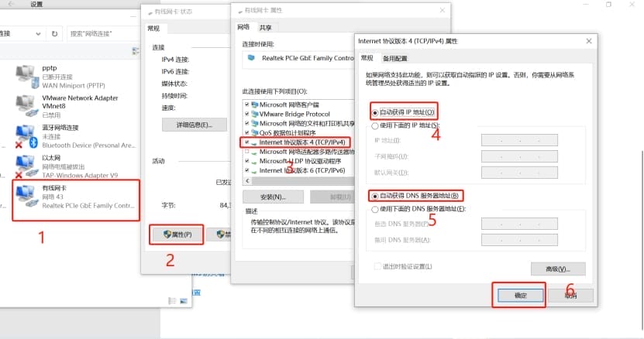Viewport: 644px width, 339px height.
Task: Click the network connections search field
Action: pos(104,33)
